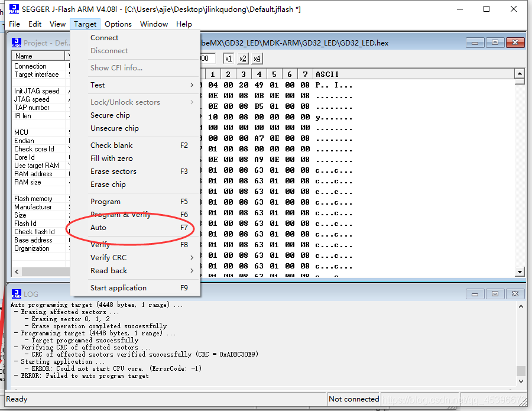The width and height of the screenshot is (532, 411).
Task: Set hex view width to x1
Action: pyautogui.click(x=228, y=59)
